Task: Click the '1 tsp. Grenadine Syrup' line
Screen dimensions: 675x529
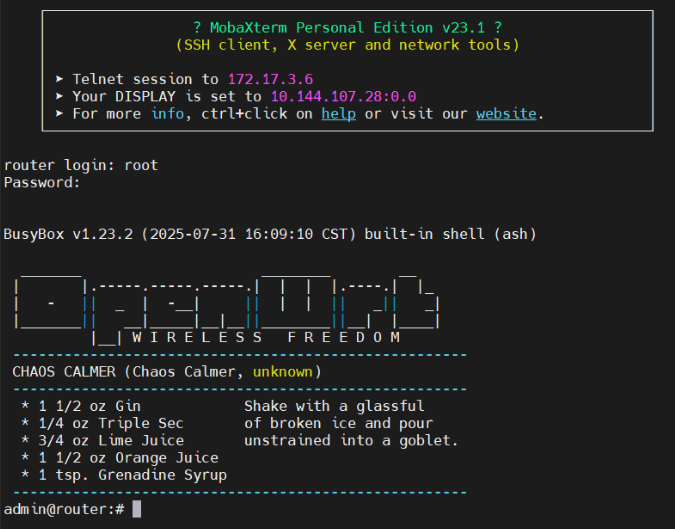Action: tap(124, 475)
